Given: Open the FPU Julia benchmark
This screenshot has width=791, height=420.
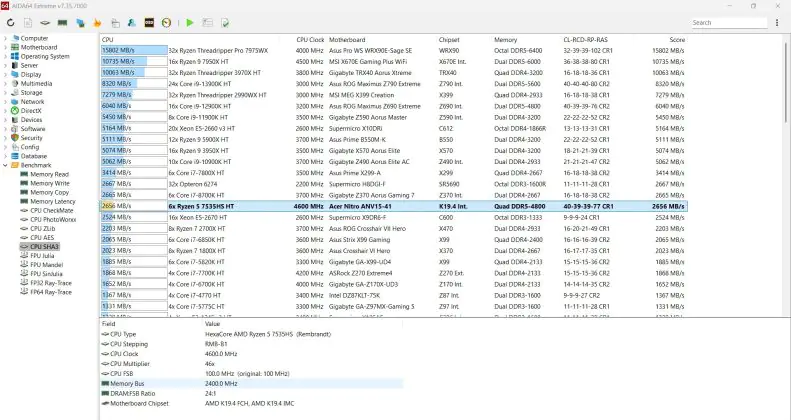Looking at the screenshot, I should coord(42,256).
